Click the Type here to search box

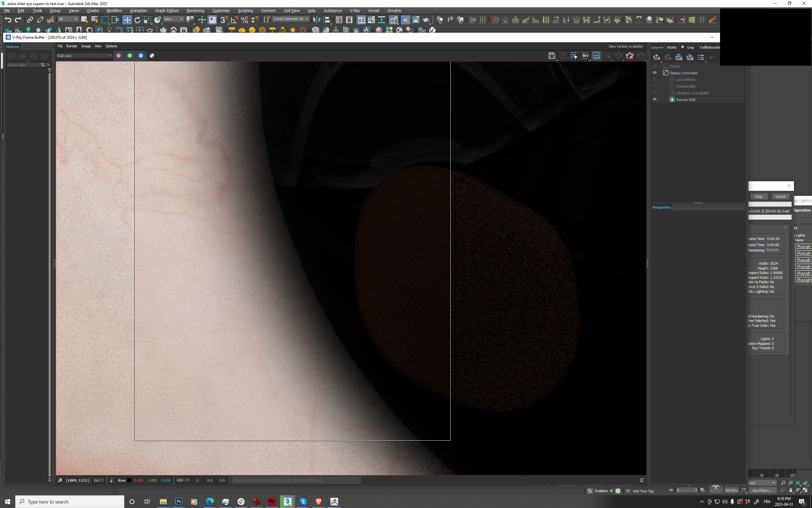(70, 502)
